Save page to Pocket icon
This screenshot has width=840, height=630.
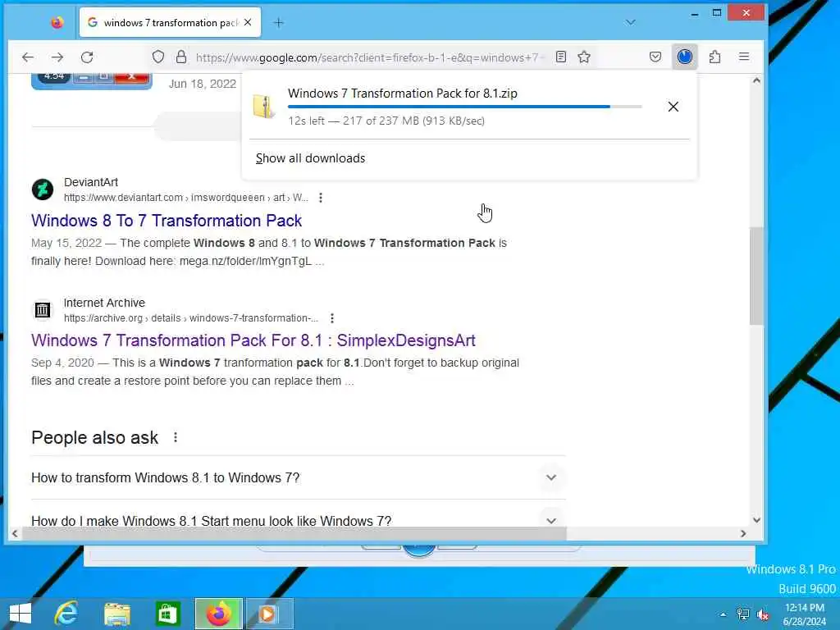click(x=655, y=57)
